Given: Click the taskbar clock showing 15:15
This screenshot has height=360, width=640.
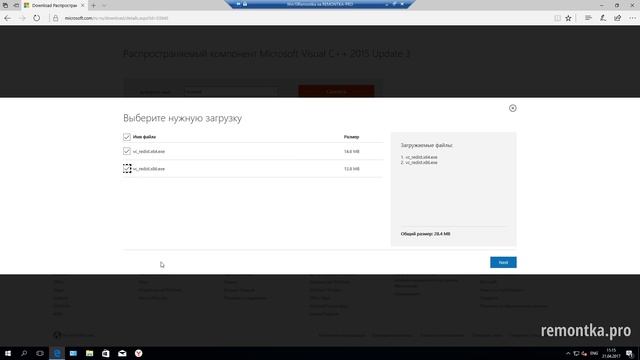Looking at the screenshot, I should click(611, 353).
